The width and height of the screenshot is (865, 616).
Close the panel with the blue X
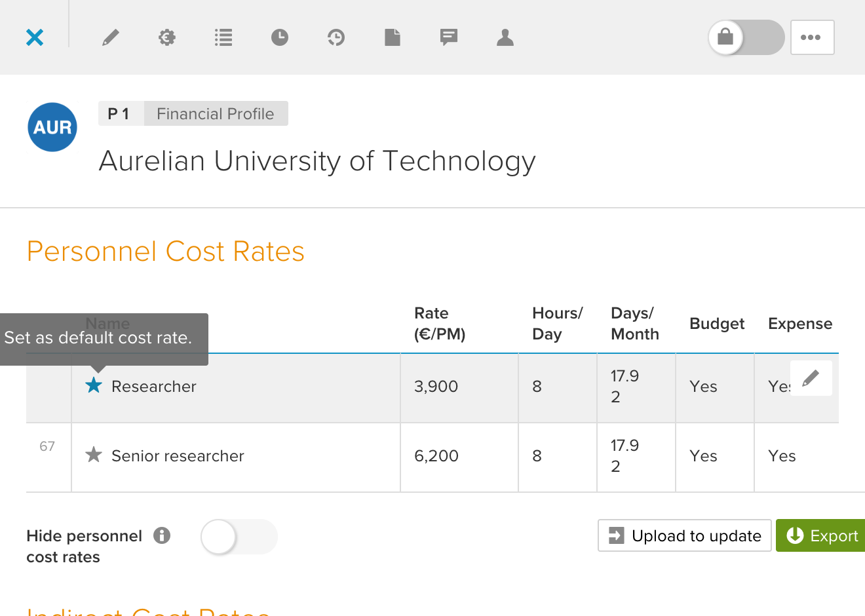click(x=35, y=37)
